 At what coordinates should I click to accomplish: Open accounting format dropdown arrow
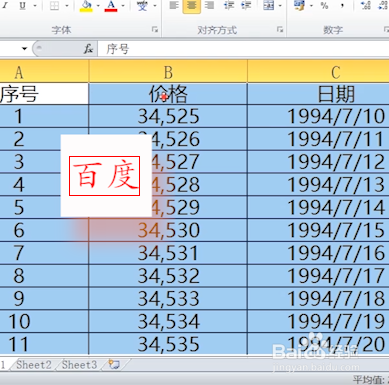(312, 5)
